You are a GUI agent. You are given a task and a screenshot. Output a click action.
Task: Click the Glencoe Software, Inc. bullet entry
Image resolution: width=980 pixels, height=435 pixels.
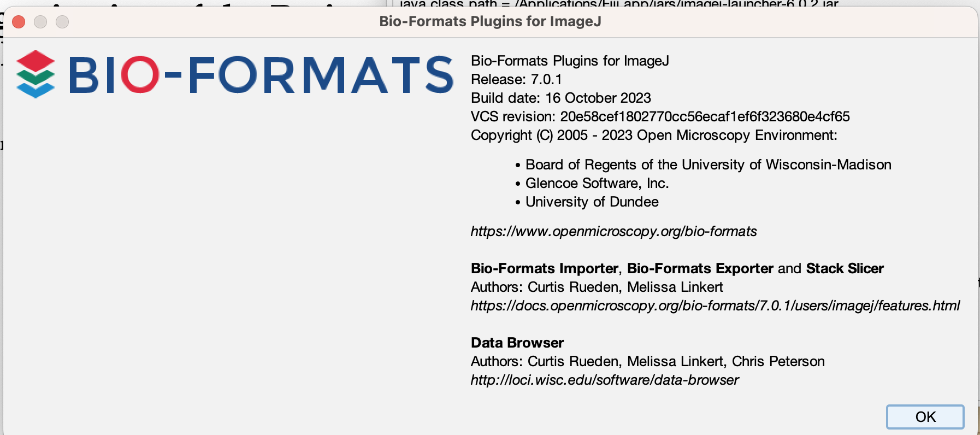click(x=596, y=183)
